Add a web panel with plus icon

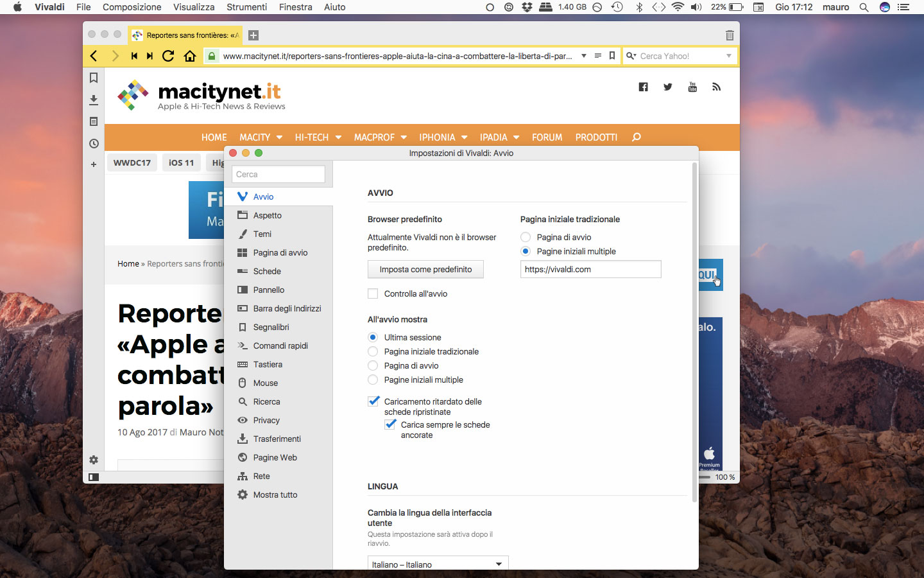point(94,164)
